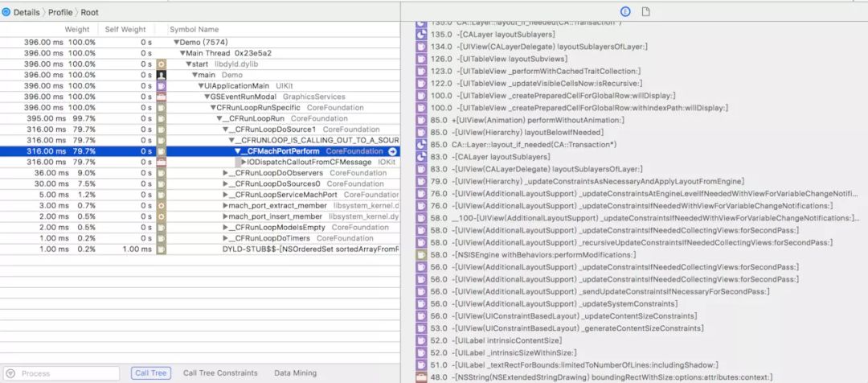This screenshot has height=383, width=868.
Task: Collapse the __CFRunLoopRun node
Action: (219, 118)
